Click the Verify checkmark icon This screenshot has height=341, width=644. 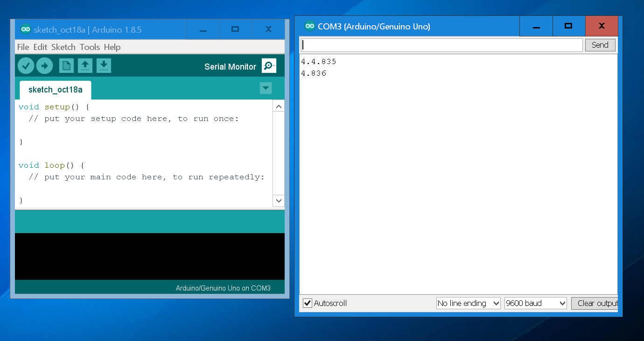(26, 66)
